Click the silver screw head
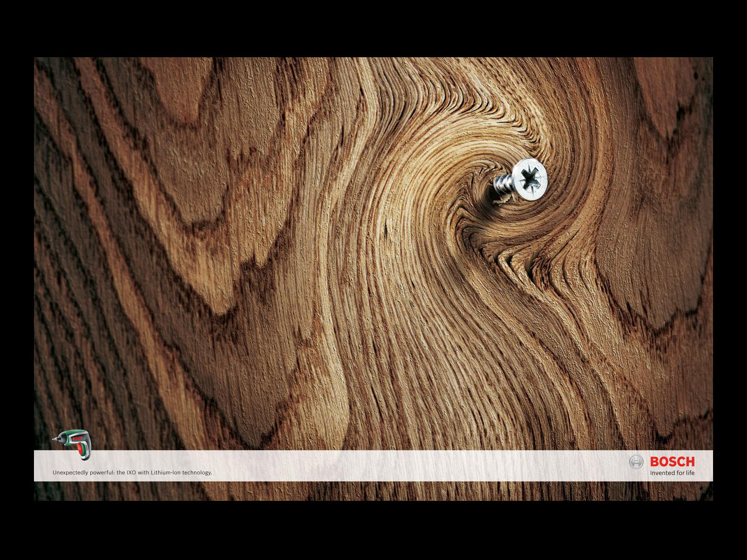This screenshot has width=747, height=560. click(x=530, y=179)
